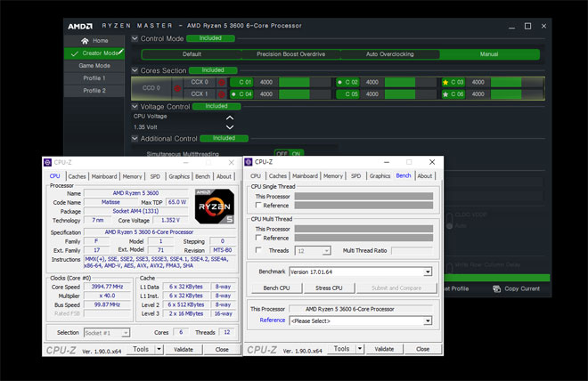Adjust core C 03 frequency slider bar

click(517, 83)
